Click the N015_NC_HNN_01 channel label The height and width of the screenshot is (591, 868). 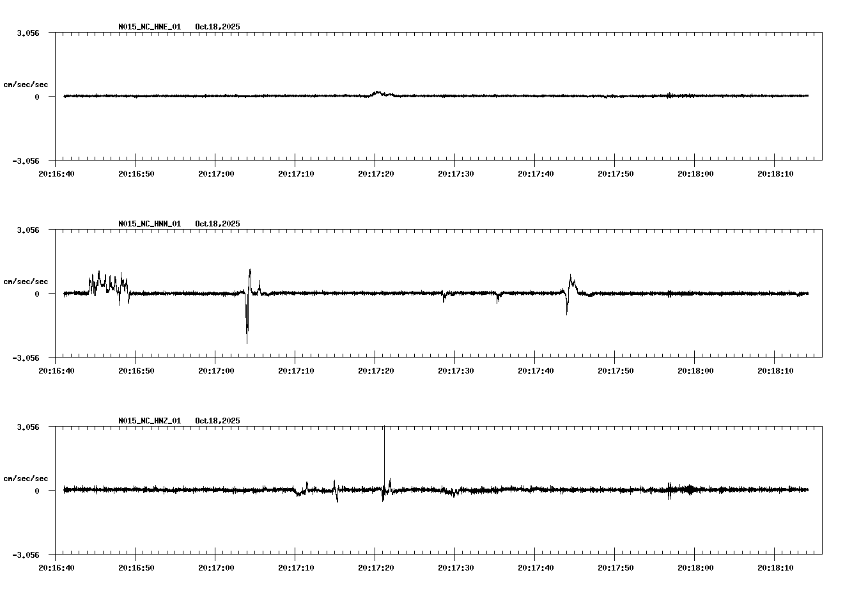point(148,224)
